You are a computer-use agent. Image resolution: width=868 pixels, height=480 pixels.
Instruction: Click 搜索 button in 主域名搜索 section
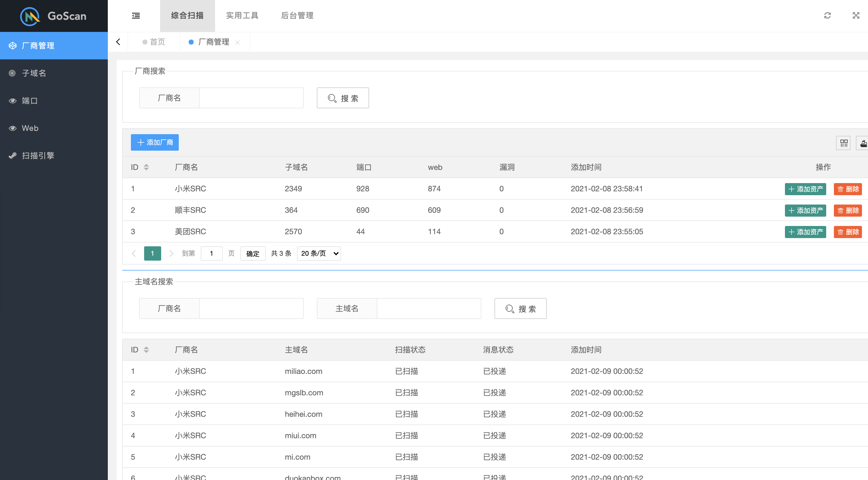(x=521, y=308)
